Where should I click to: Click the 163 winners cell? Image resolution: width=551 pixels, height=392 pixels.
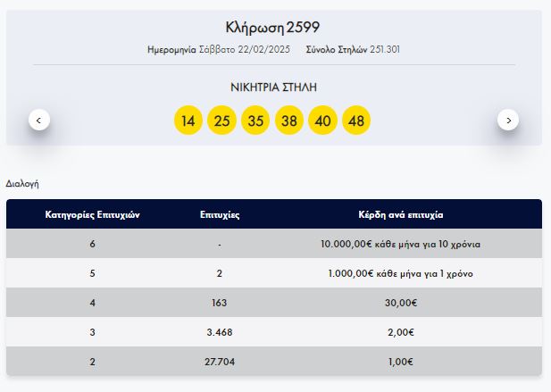[x=219, y=303]
